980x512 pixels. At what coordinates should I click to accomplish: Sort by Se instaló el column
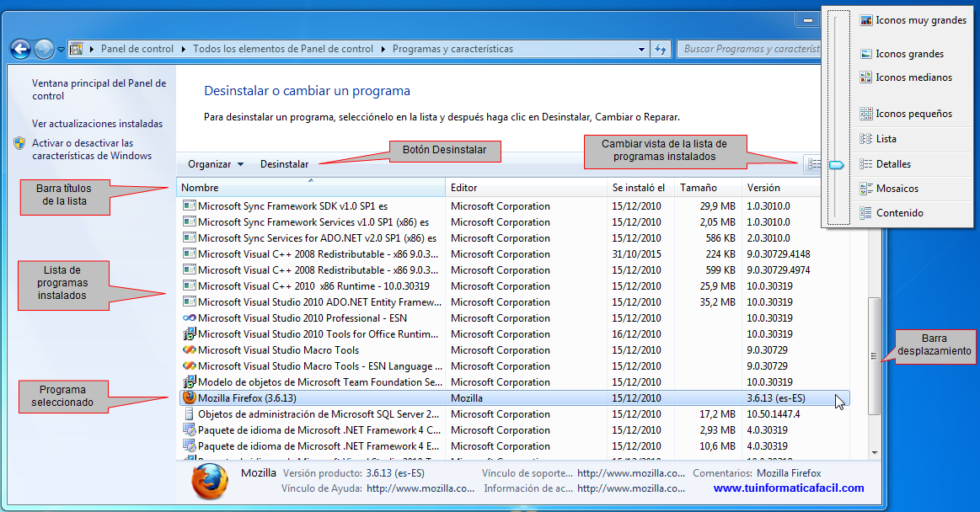[x=640, y=187]
